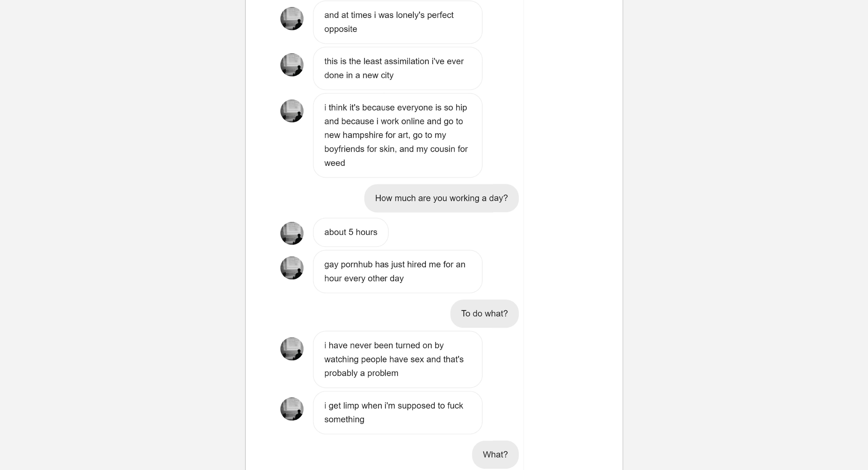Select the "about 5 hours" reply bubble
Image resolution: width=868 pixels, height=470 pixels.
[350, 233]
